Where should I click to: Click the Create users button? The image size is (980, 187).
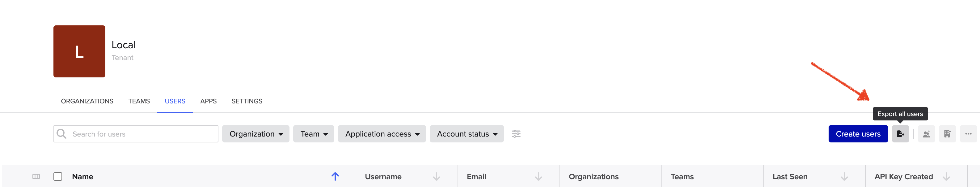pos(858,134)
